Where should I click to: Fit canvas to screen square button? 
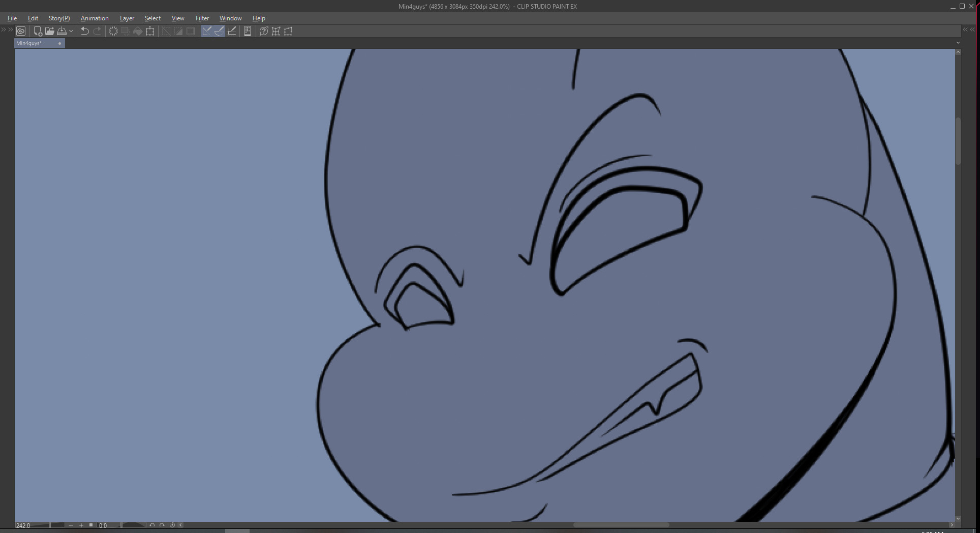[91, 525]
